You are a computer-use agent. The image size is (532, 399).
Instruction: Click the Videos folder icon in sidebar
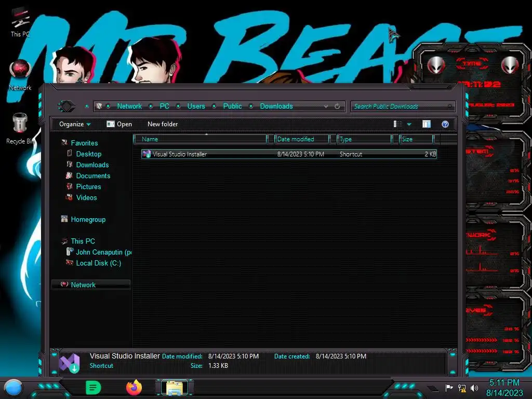(x=69, y=197)
